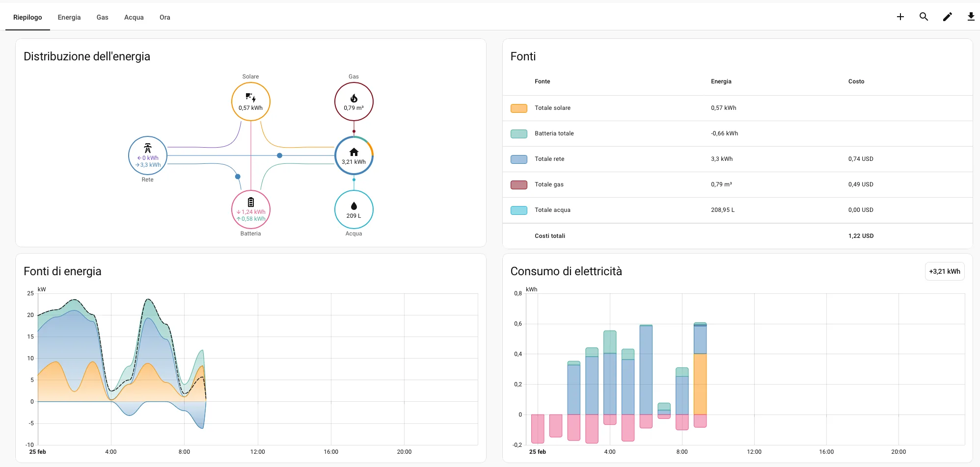Image resolution: width=980 pixels, height=467 pixels.
Task: Open the search function
Action: (x=924, y=17)
